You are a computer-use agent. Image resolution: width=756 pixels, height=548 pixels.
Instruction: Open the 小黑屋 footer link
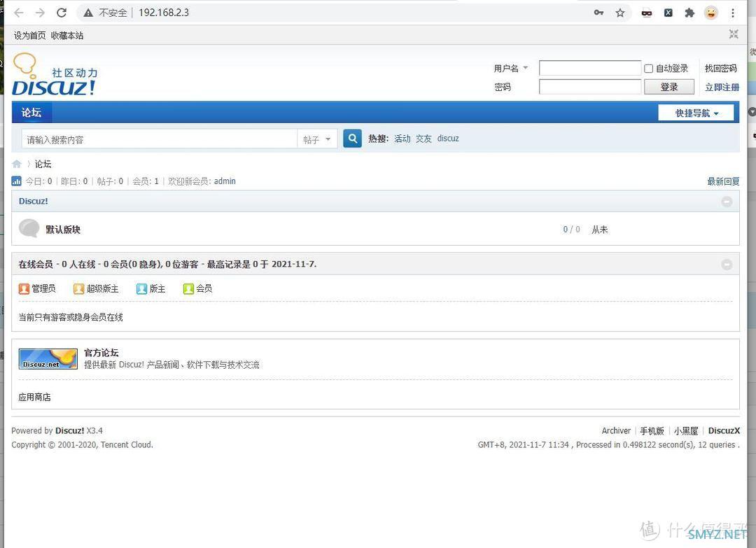click(686, 431)
